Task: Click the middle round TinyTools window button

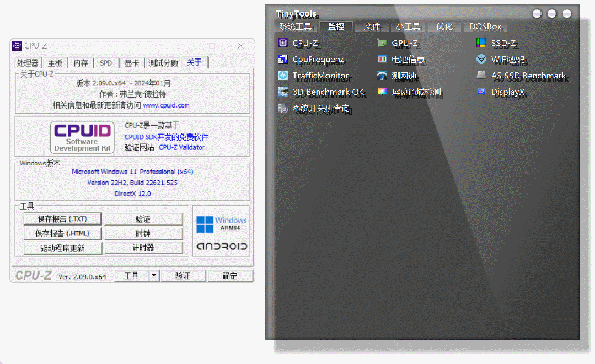Action: tap(552, 14)
